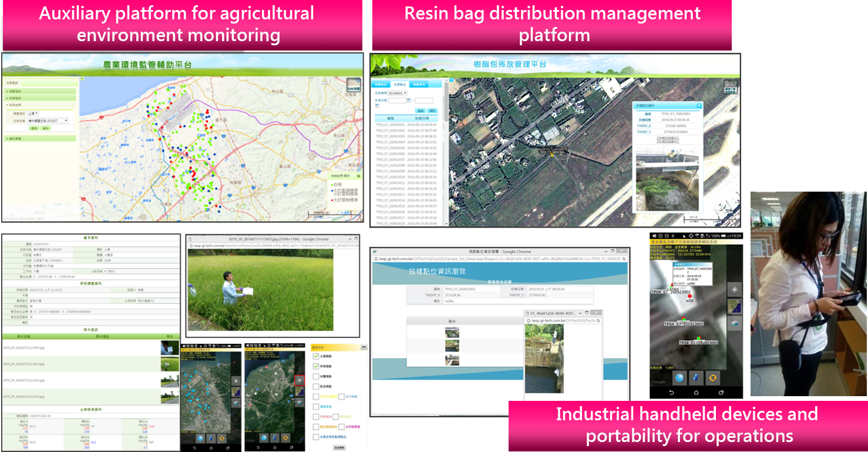Viewport: 868px width, 452px height.
Task: Open the 土壤 survey item dropdown
Action: (x=33, y=113)
